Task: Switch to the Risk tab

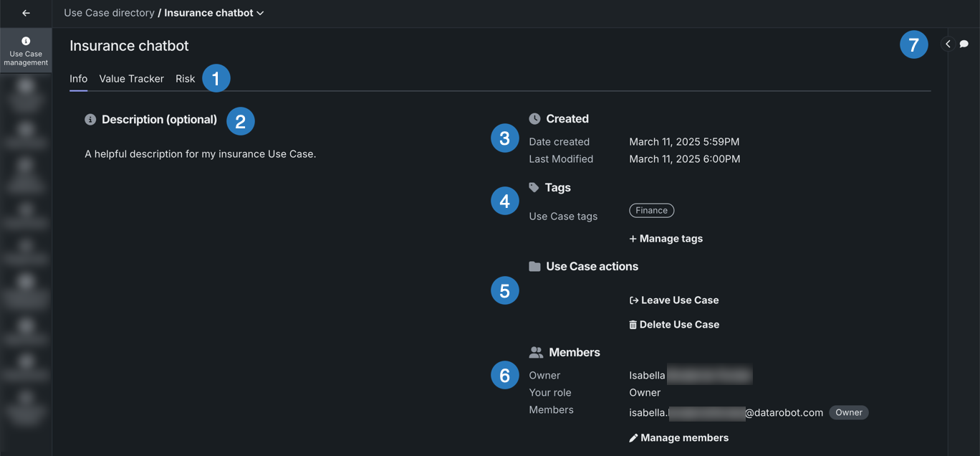Action: tap(185, 79)
